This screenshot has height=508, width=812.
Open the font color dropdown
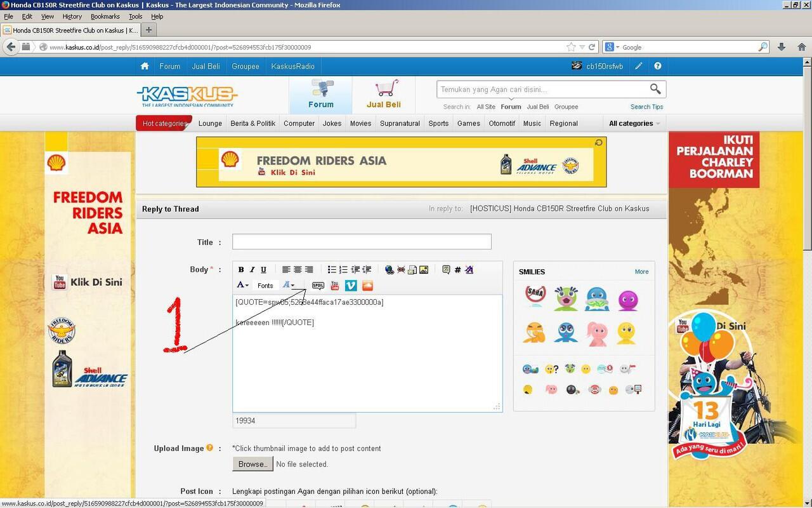click(x=243, y=286)
